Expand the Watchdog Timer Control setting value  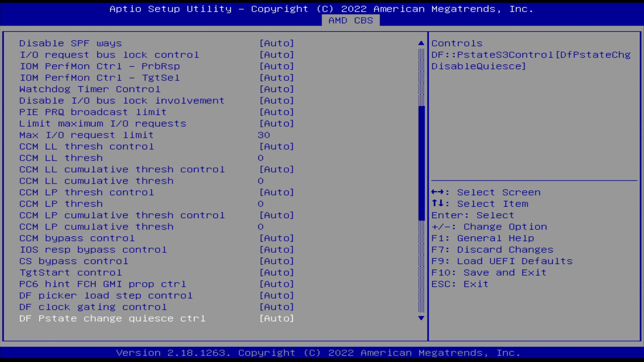pyautogui.click(x=277, y=89)
